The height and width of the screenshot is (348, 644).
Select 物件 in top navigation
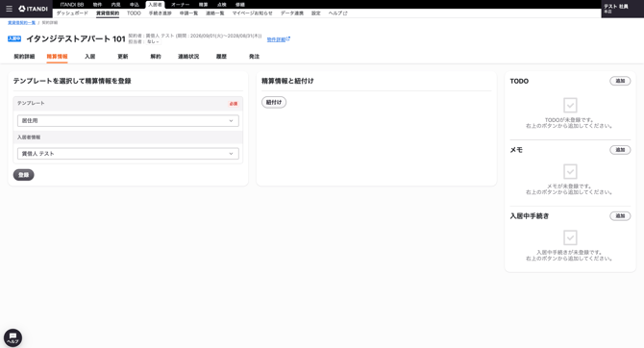97,5
